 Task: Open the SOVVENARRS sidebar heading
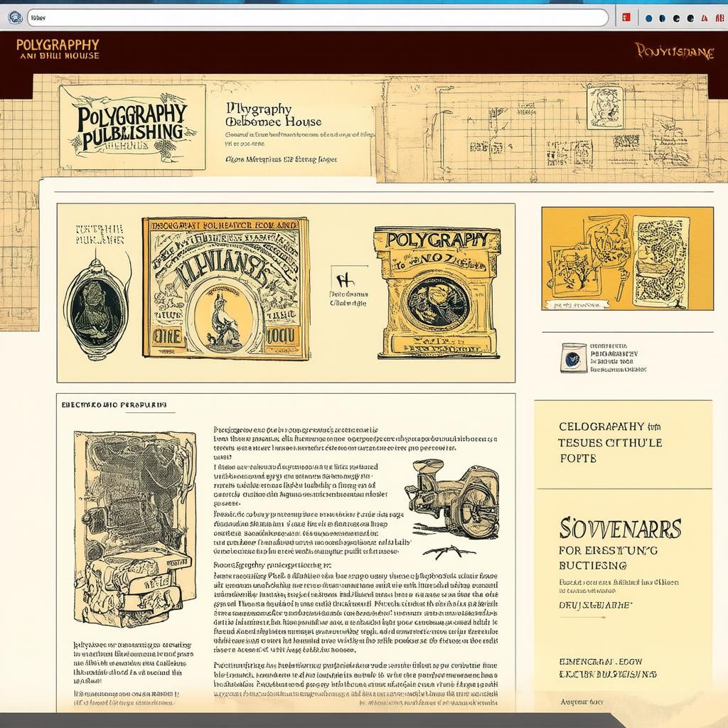pyautogui.click(x=620, y=528)
